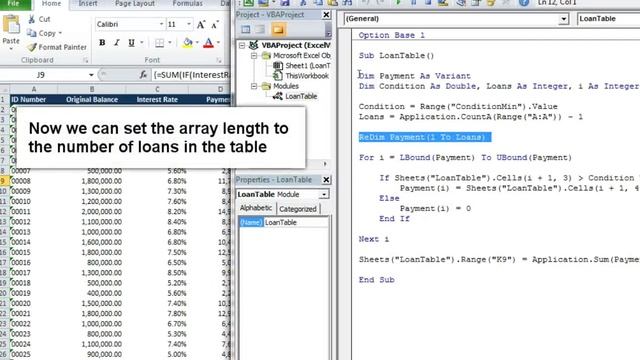This screenshot has height=360, width=640.
Task: Increase font size with Grow Font icon
Action: [201, 24]
